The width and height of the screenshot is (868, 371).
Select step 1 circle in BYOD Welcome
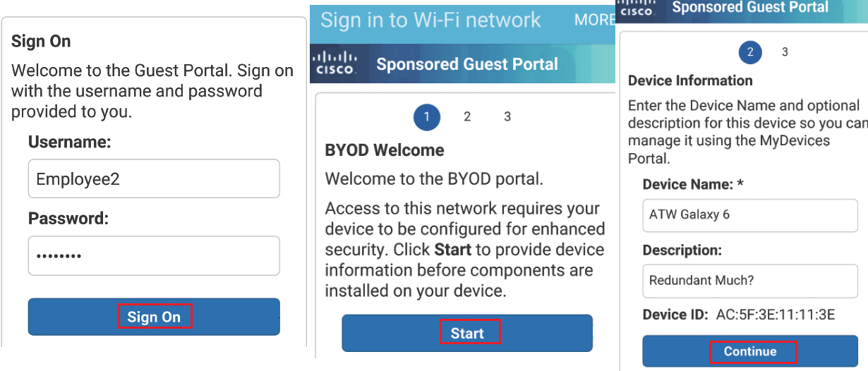[x=427, y=117]
